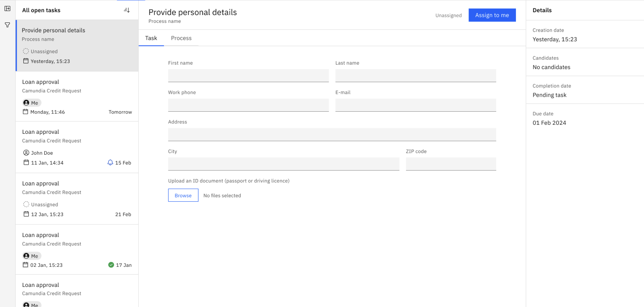Click unassigned dashed circle icon on Provide personal details
Viewport: 644px width, 307px height.
pyautogui.click(x=26, y=51)
